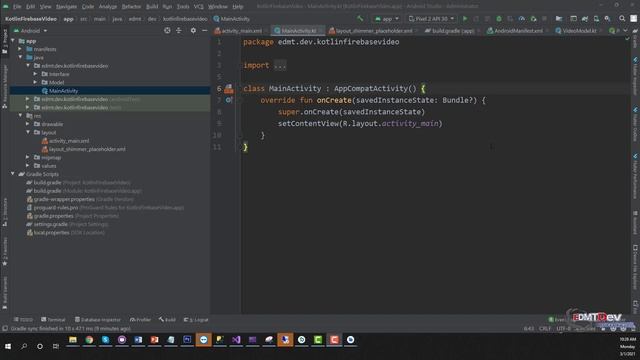Open Word from the Windows taskbar
The width and height of the screenshot is (640, 360).
(138, 340)
